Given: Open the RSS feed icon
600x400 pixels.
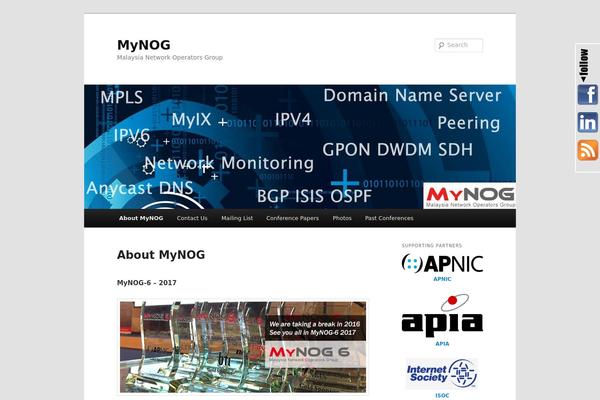Looking at the screenshot, I should pyautogui.click(x=588, y=150).
